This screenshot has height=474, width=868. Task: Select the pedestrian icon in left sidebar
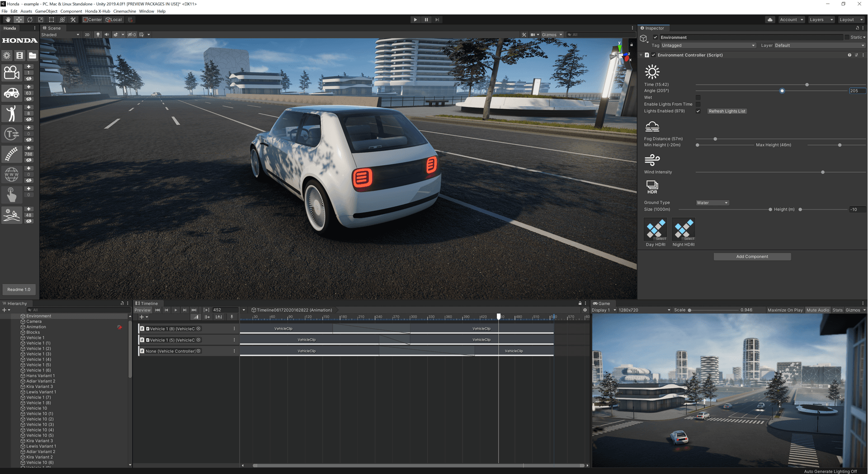(11, 113)
